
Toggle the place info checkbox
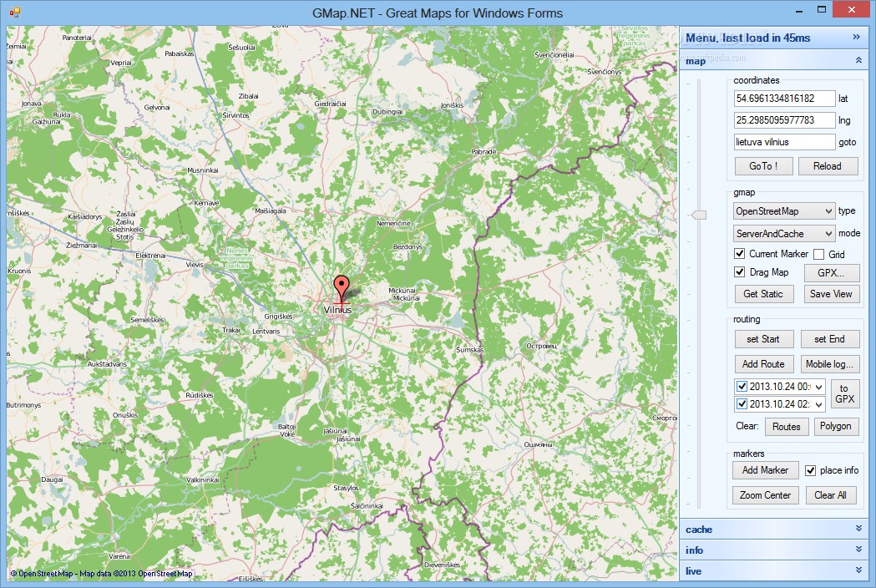[811, 470]
